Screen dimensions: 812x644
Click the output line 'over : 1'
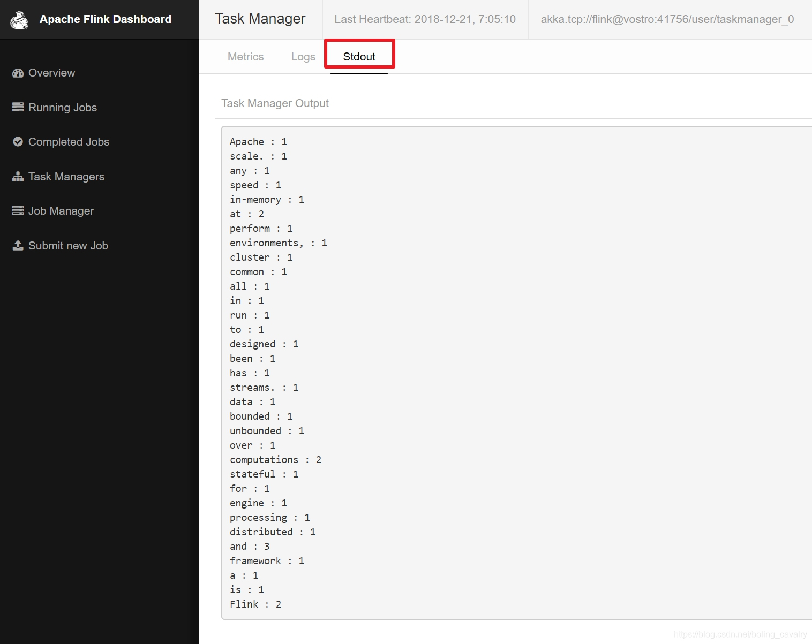[x=253, y=445]
